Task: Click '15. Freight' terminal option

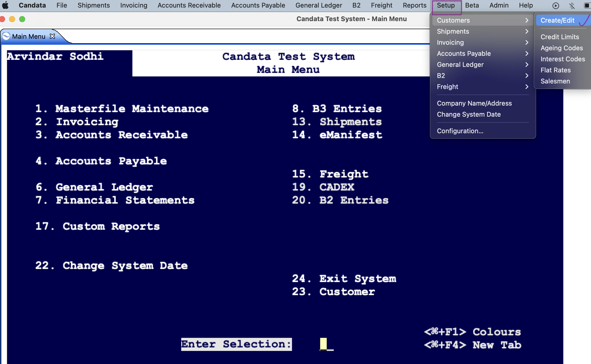Action: click(x=330, y=174)
